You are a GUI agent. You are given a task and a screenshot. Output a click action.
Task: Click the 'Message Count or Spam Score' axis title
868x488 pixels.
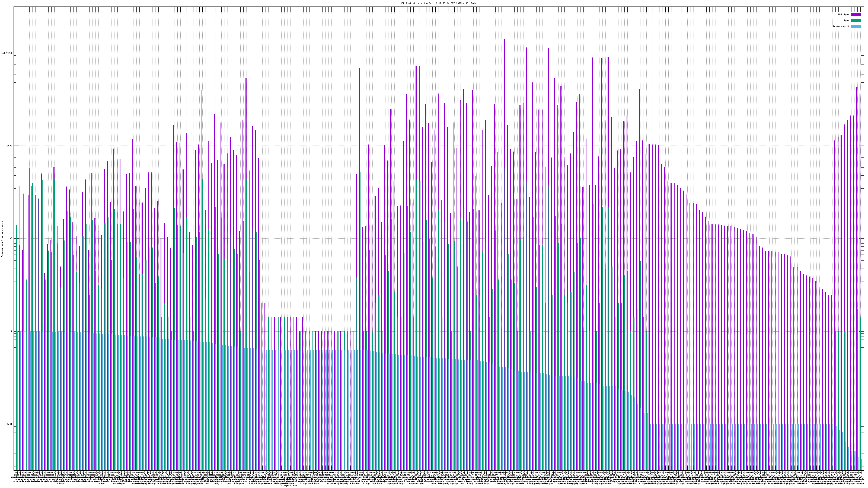(2, 239)
